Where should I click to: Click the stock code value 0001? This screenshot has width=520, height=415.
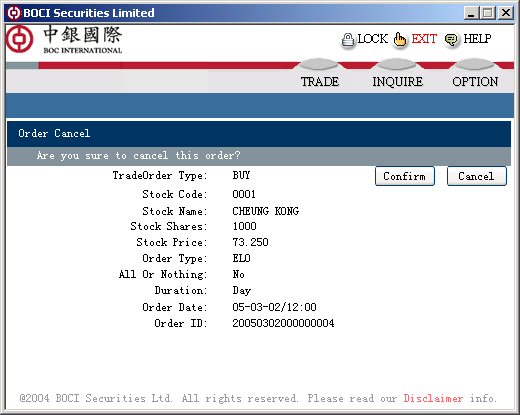(244, 194)
